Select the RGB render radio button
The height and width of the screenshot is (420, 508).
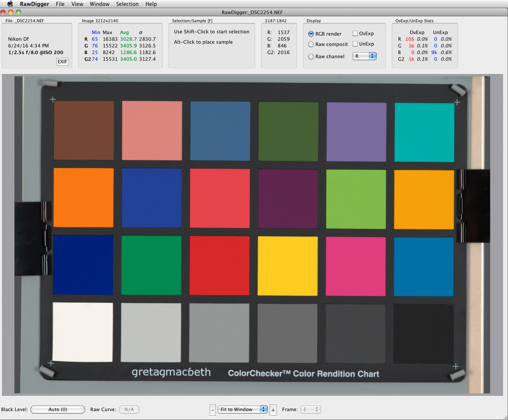(x=311, y=34)
